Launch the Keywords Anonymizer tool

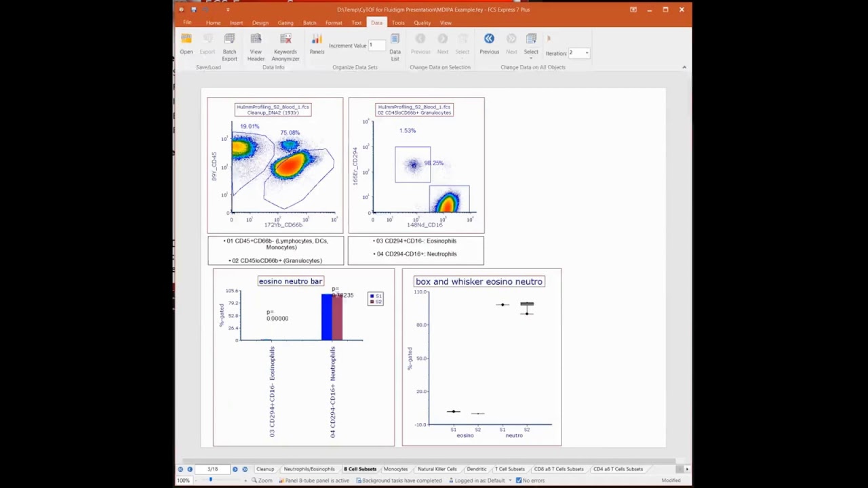click(x=285, y=47)
